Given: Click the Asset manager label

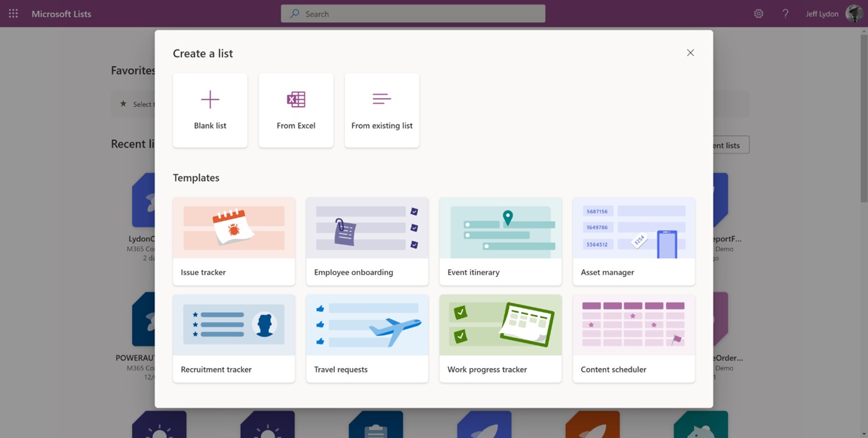Looking at the screenshot, I should (x=608, y=272).
